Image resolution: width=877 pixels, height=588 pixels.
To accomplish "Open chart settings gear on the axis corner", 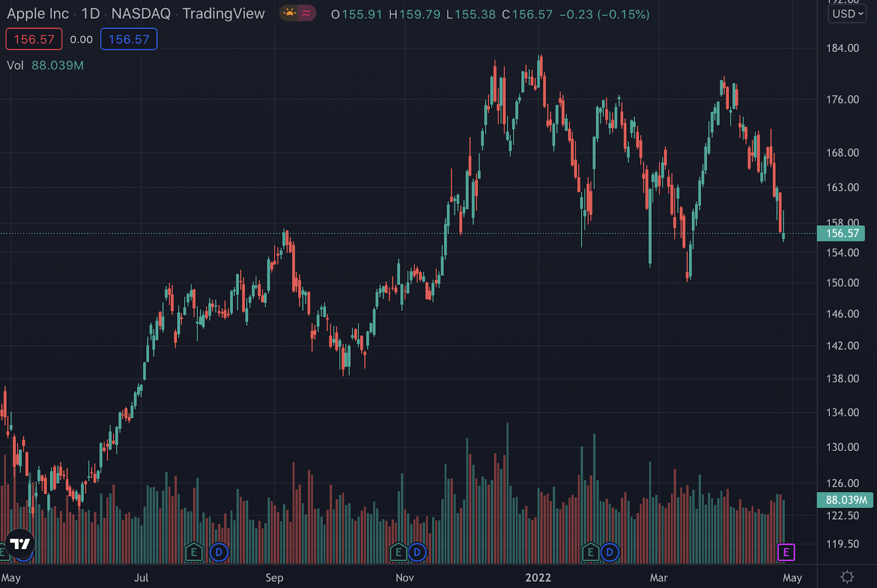I will pyautogui.click(x=847, y=577).
